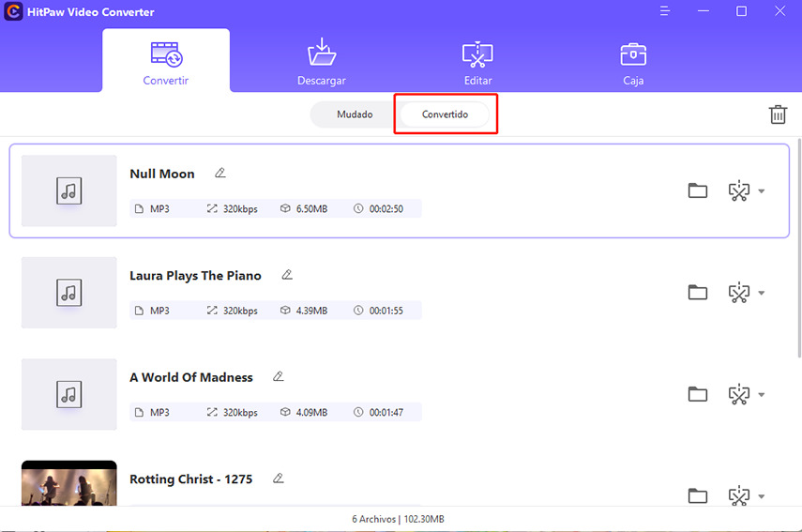Viewport: 802px width, 532px height.
Task: Select the A World Of Madness title
Action: tap(191, 377)
